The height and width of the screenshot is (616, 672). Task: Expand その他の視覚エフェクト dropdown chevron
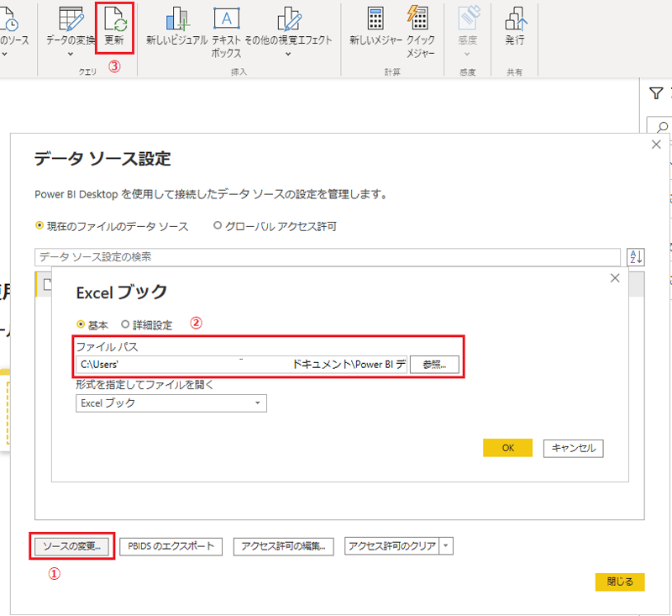[x=288, y=54]
